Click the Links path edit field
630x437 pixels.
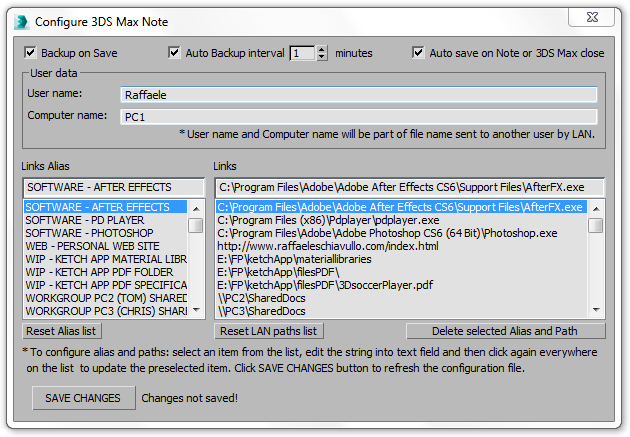coord(409,187)
